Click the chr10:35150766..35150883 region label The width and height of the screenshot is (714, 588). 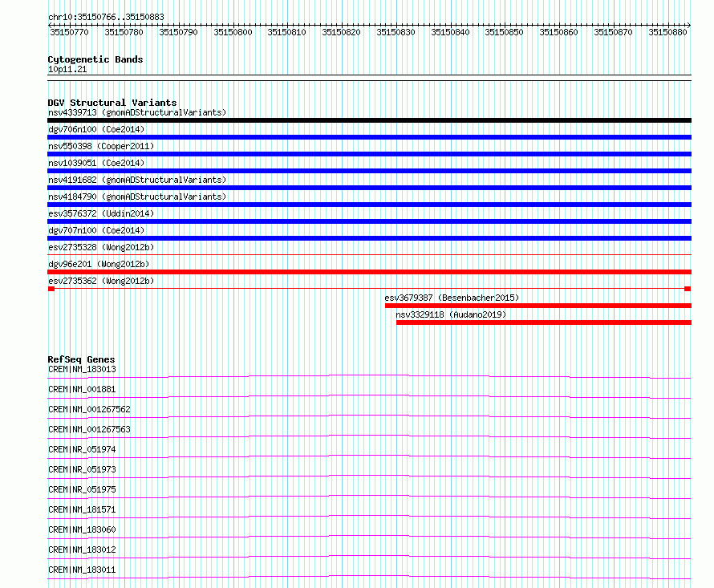tap(106, 17)
